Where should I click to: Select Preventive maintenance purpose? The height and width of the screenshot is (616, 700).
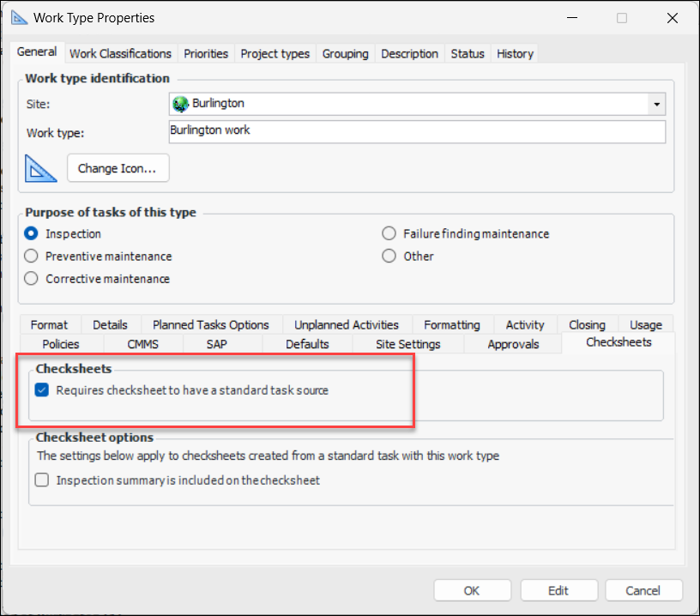(31, 256)
